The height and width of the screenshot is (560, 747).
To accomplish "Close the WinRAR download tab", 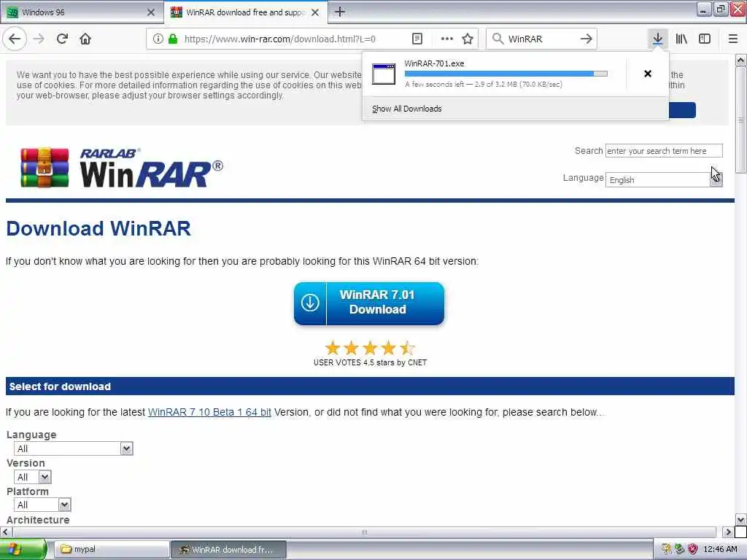I will point(315,12).
